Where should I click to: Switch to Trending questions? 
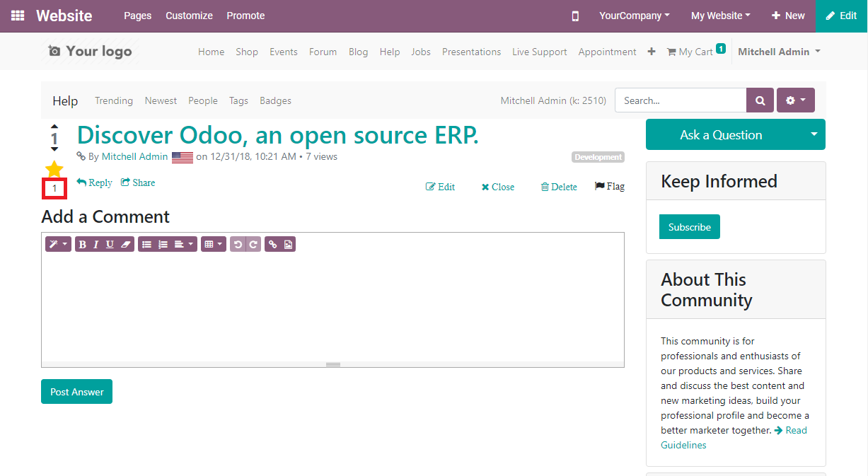pos(114,100)
